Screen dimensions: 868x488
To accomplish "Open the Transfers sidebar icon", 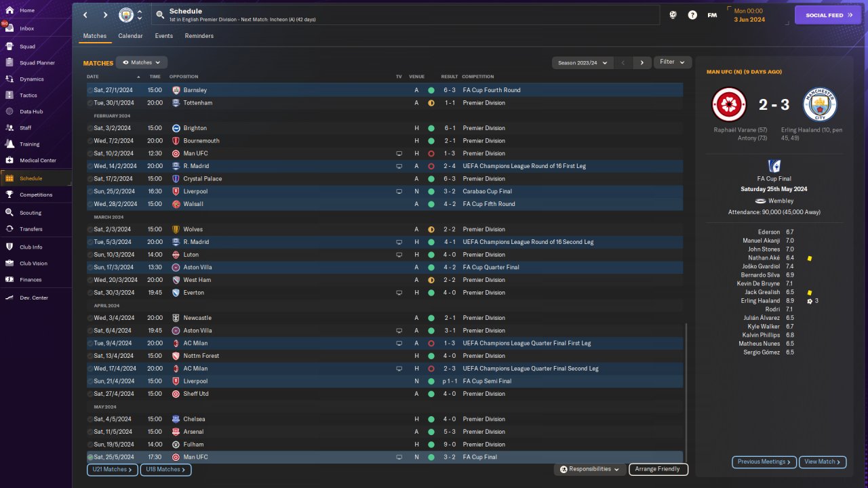I will (9, 229).
